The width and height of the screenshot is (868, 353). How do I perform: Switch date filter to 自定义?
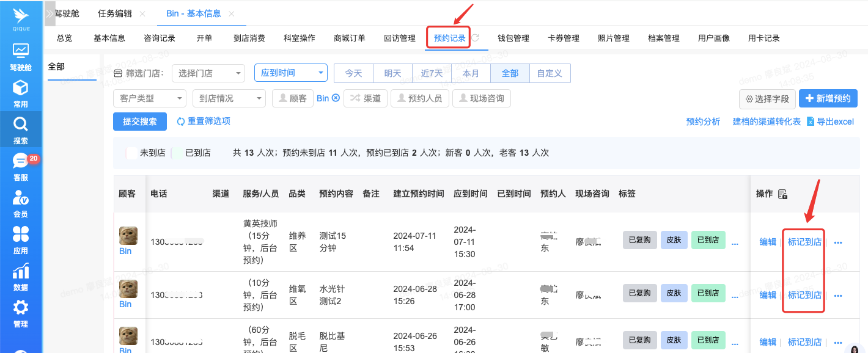click(x=550, y=73)
